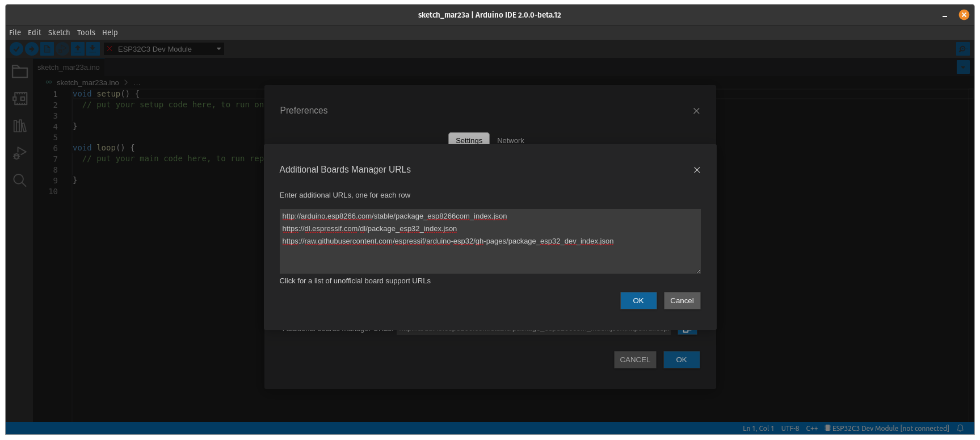980x440 pixels.
Task: Click the Ln 1, Col 1 status bar entry
Action: coord(758,428)
